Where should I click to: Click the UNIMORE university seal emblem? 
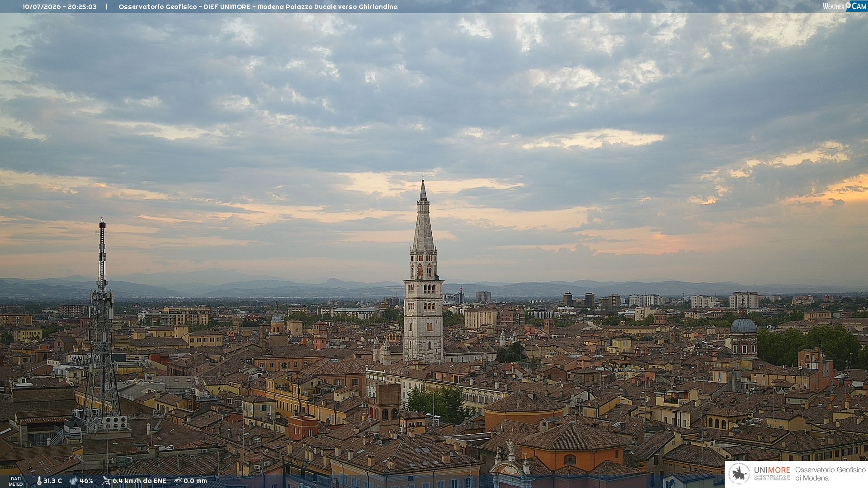tap(740, 474)
